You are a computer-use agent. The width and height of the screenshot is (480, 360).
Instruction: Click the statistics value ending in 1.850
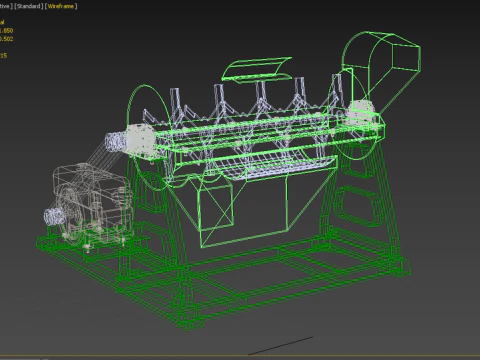[6, 31]
